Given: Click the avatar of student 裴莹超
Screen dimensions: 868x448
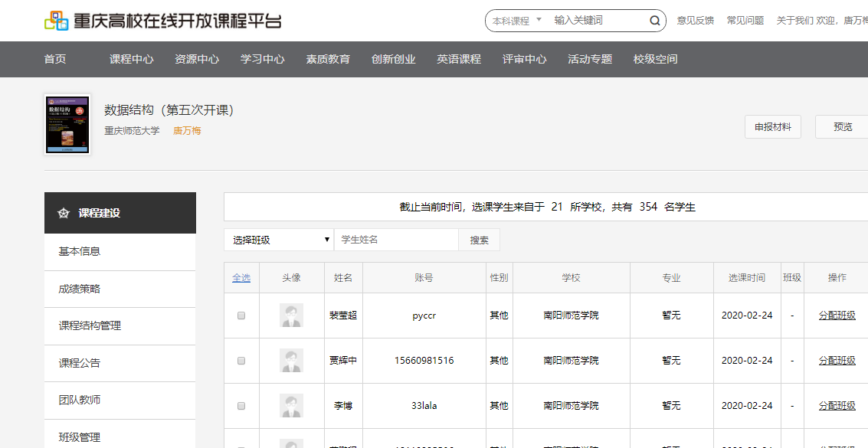Looking at the screenshot, I should click(291, 316).
